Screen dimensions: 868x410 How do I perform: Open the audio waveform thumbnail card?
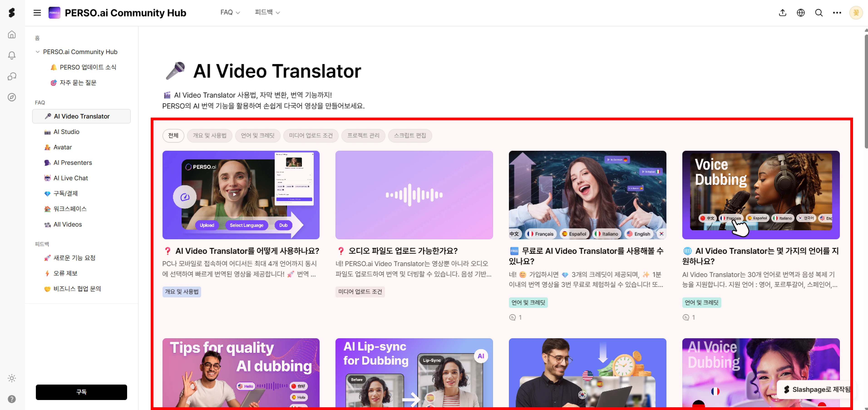(414, 195)
